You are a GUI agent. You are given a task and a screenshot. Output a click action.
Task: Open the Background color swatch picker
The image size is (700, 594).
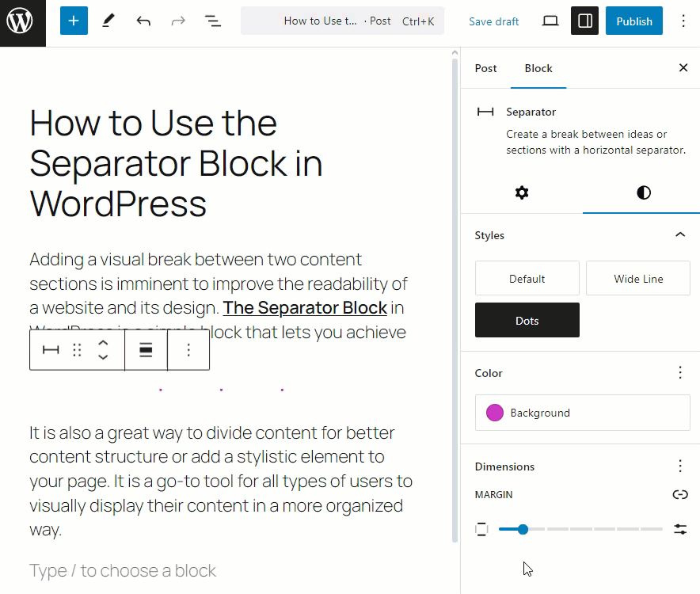pos(583,413)
